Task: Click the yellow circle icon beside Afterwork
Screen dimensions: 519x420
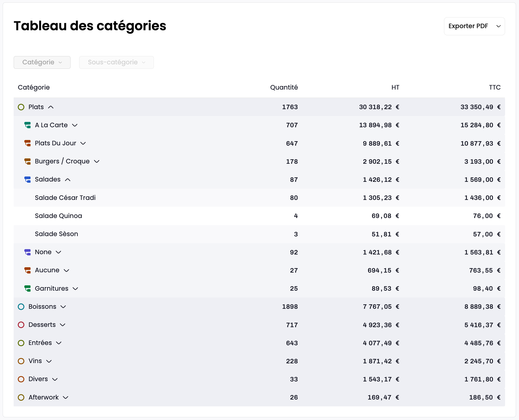Action: click(21, 397)
